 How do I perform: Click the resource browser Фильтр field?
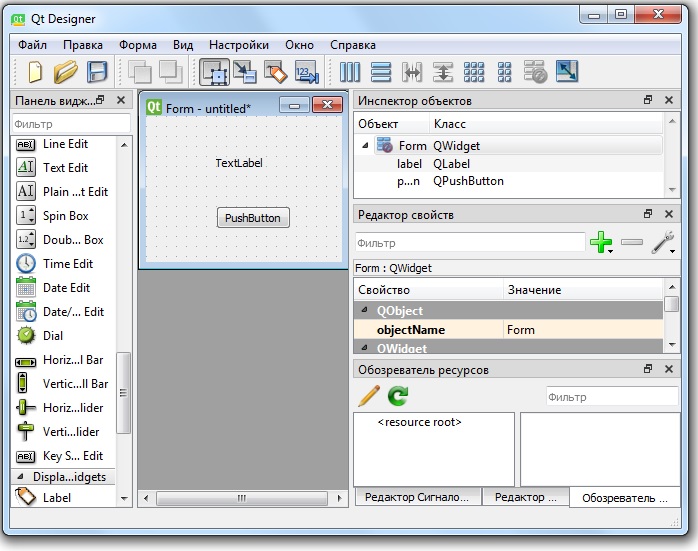pos(612,397)
